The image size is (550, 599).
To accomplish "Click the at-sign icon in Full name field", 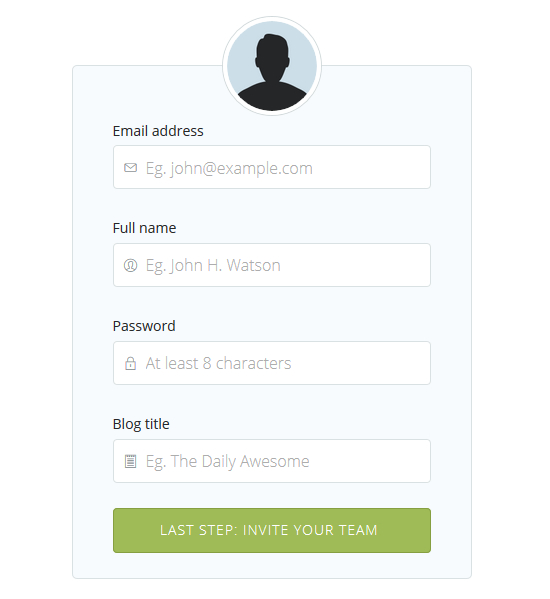I will coord(130,265).
